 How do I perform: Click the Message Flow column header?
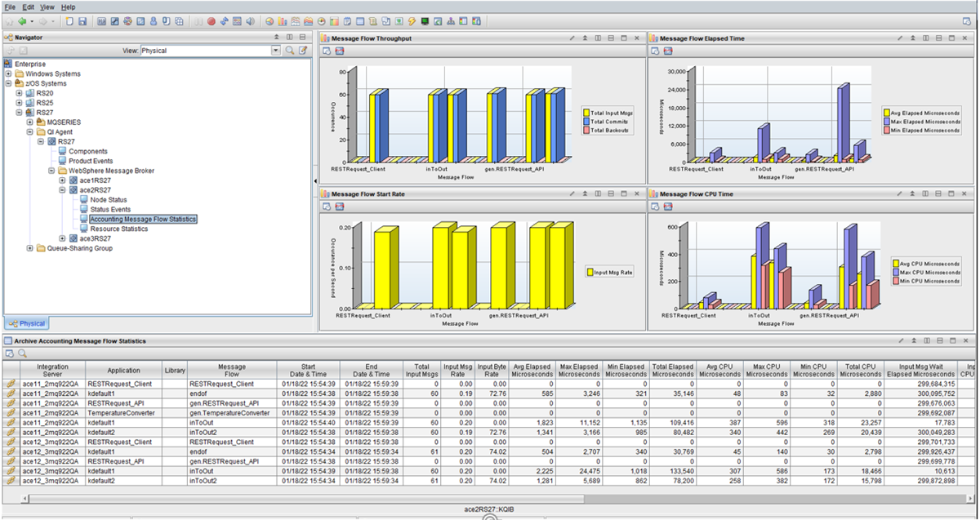click(x=231, y=371)
